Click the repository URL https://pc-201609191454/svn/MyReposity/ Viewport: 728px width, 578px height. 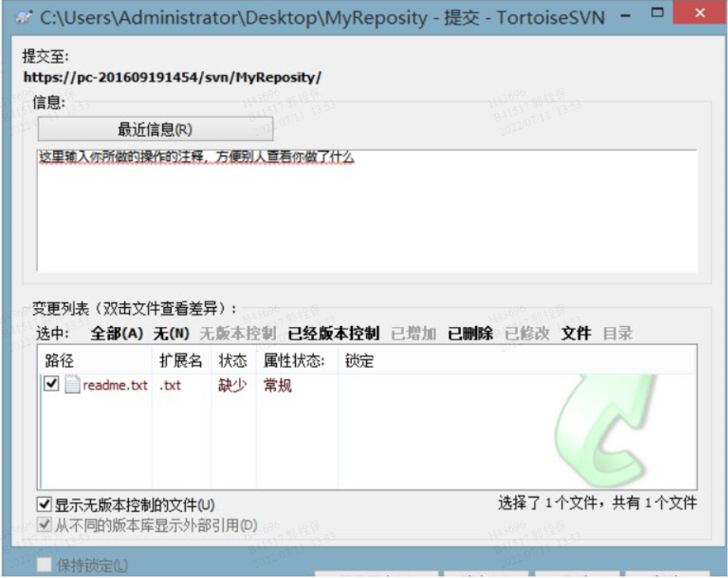[x=172, y=77]
